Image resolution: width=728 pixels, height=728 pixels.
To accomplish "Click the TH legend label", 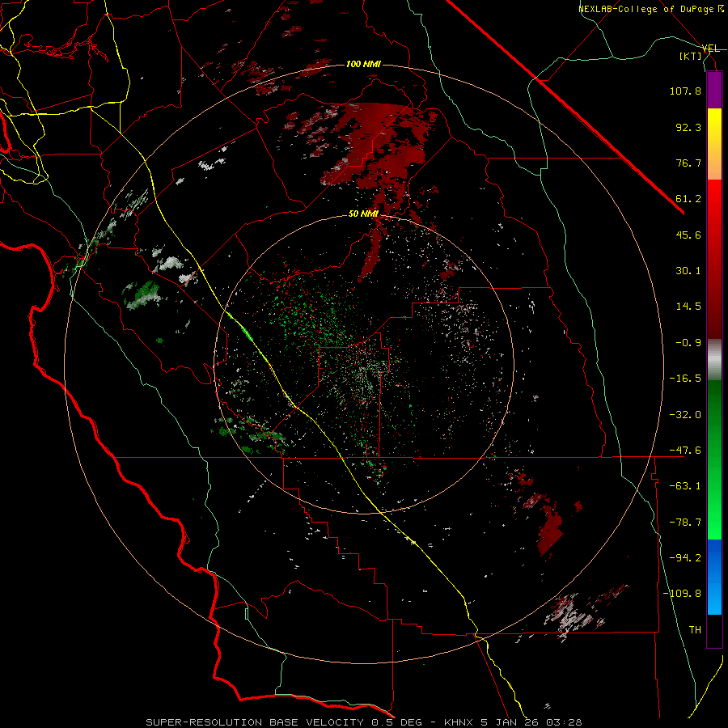I will tap(695, 630).
